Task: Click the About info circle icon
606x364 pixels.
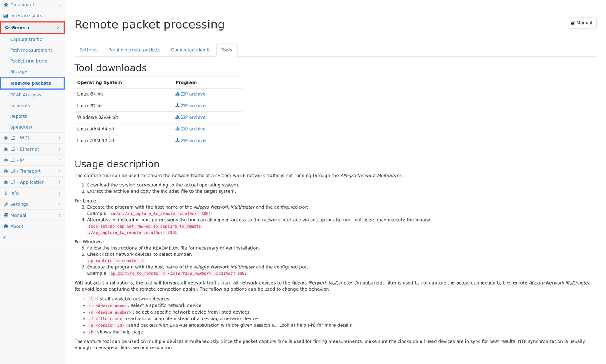Action: click(x=6, y=226)
